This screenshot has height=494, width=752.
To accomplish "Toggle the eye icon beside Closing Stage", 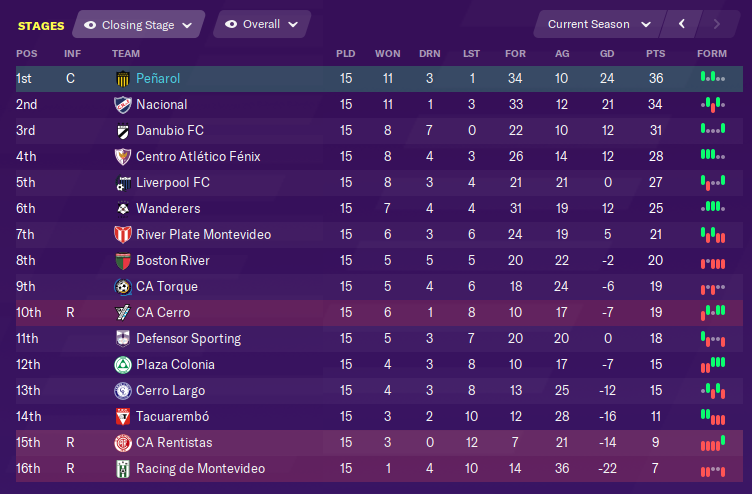I will tap(90, 25).
